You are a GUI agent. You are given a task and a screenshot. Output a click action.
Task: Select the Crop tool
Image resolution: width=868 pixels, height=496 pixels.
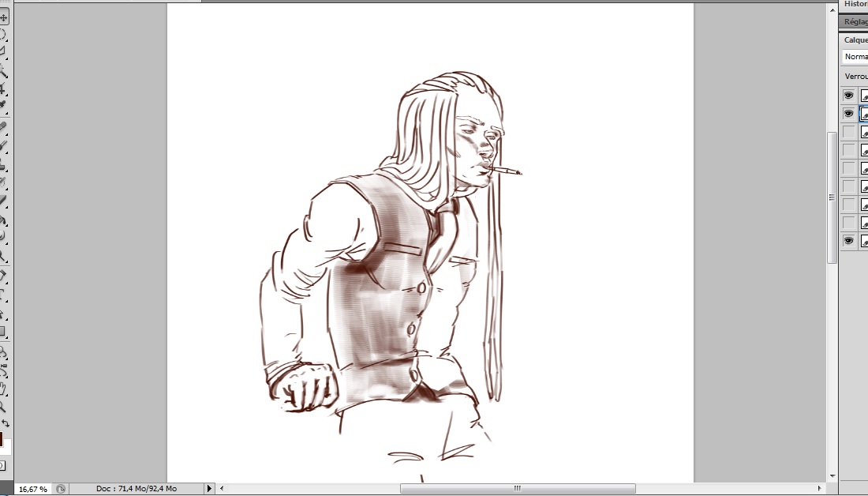(3, 88)
